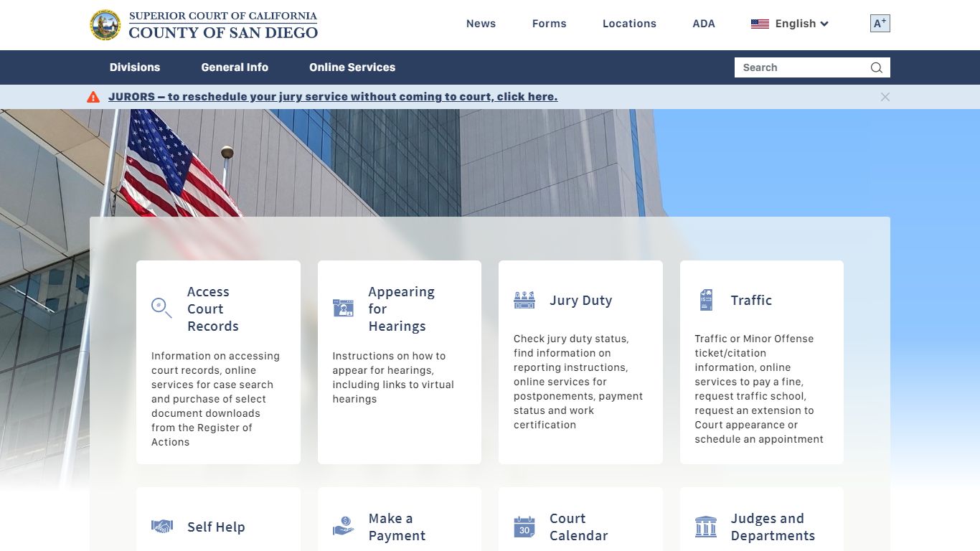Click the red warning triangle icon
980x551 pixels.
click(93, 97)
